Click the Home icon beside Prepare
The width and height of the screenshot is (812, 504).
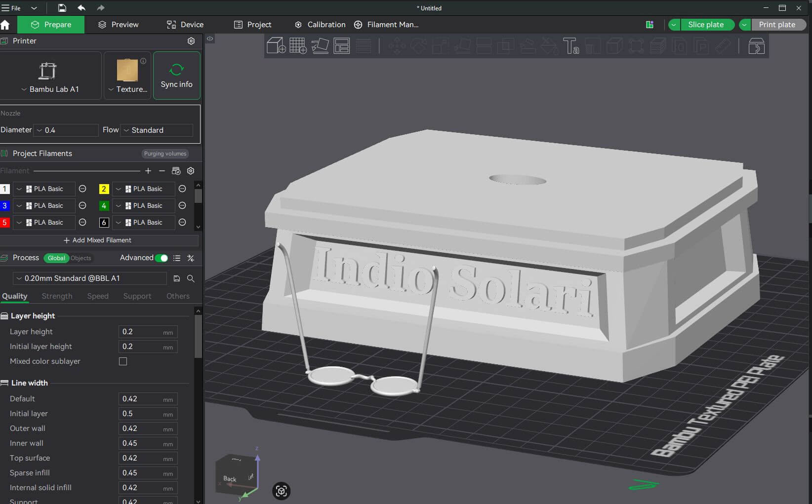pos(5,25)
